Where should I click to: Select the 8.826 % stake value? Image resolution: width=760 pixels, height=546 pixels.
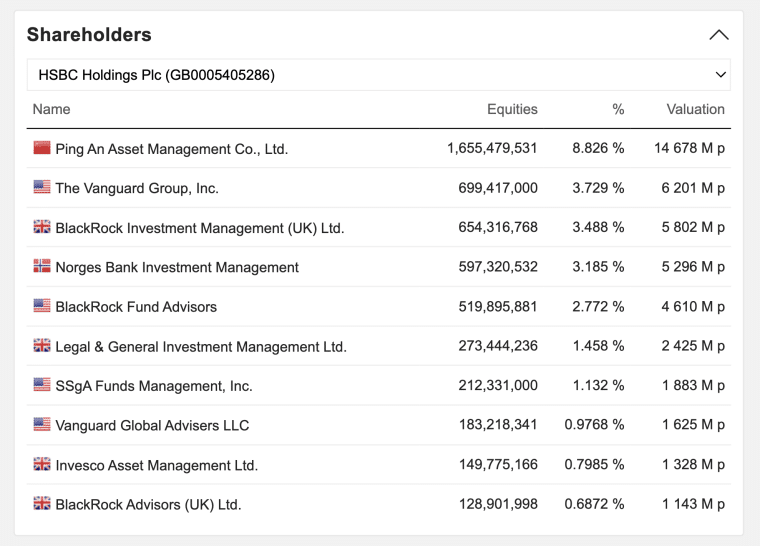[x=598, y=148]
